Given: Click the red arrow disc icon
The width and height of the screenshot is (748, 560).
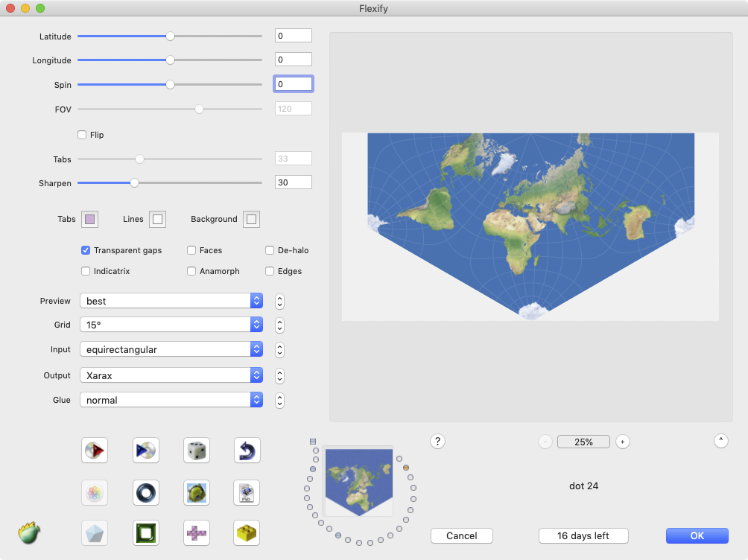Looking at the screenshot, I should coord(95,451).
